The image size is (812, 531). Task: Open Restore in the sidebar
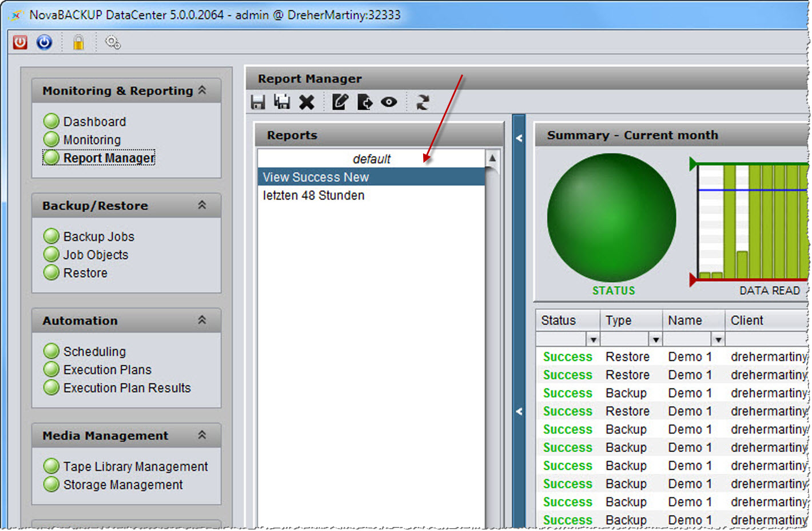click(x=85, y=274)
